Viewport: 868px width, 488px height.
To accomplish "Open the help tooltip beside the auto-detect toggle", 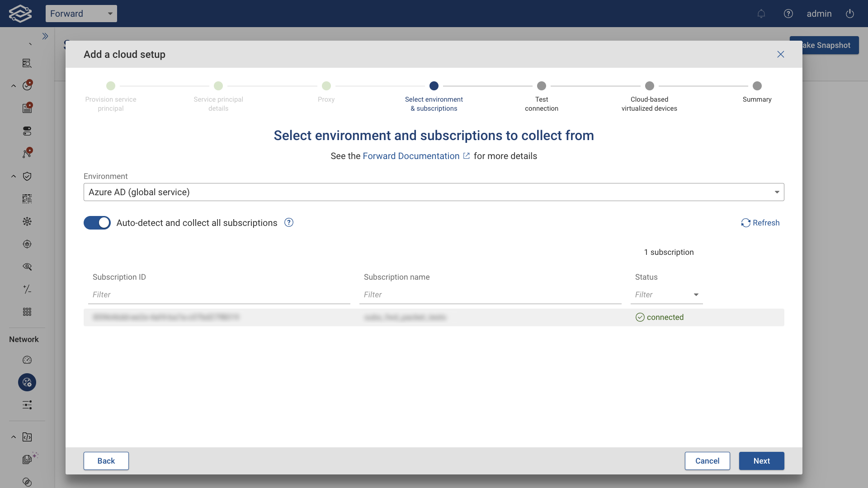I will coord(288,223).
